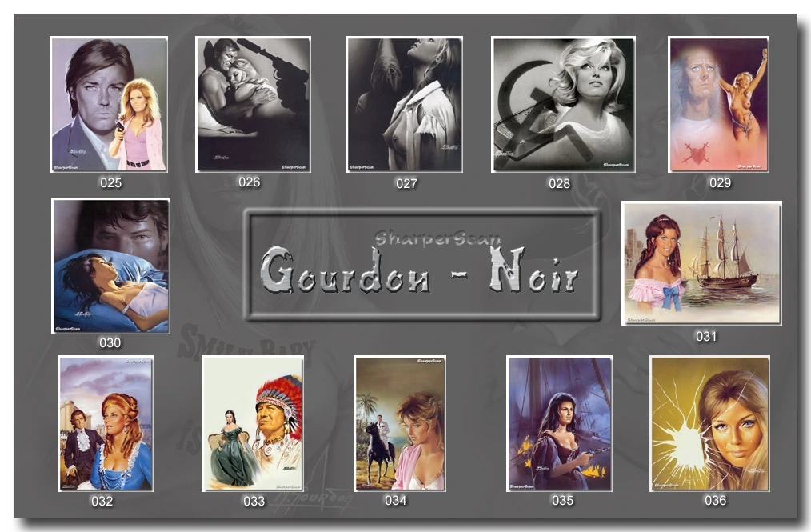Click the 025 caption label
Image resolution: width=811 pixels, height=532 pixels.
tap(110, 182)
